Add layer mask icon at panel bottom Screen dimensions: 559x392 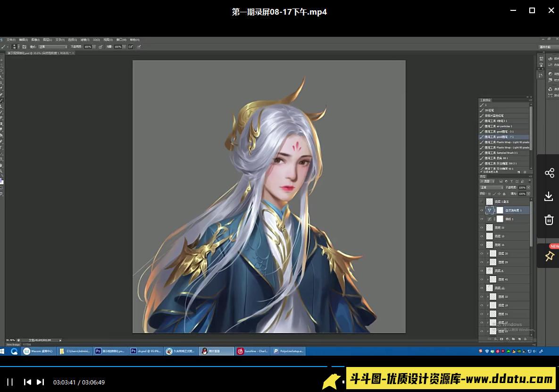501,339
